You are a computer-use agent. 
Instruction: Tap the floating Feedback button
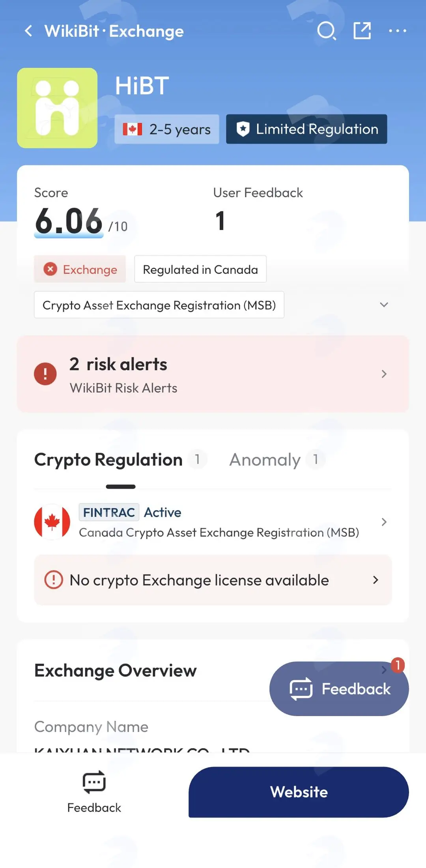(339, 689)
